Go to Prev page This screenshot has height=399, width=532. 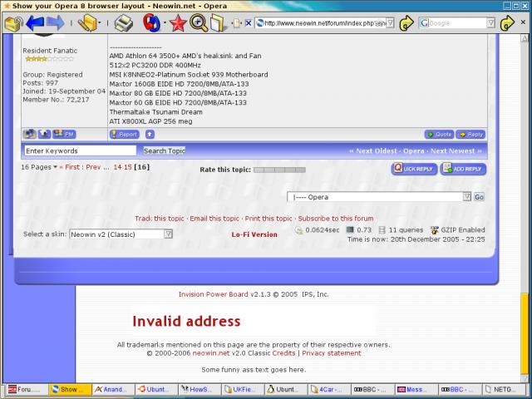[x=93, y=167]
